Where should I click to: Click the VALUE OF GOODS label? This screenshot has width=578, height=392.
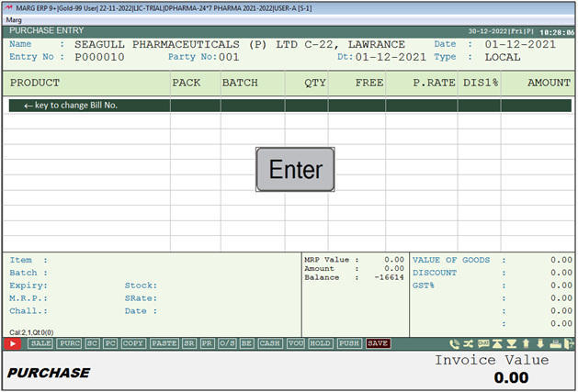[451, 260]
